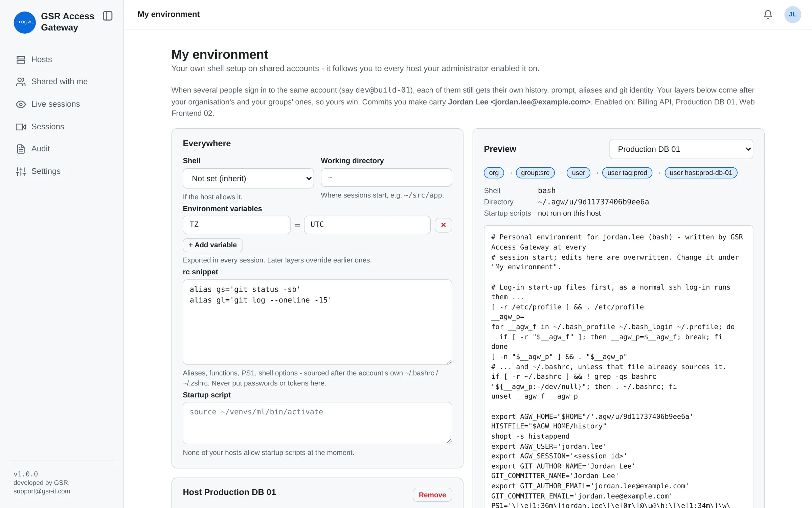812x508 pixels.
Task: Remove Host Production DB 01 layer
Action: 432,495
